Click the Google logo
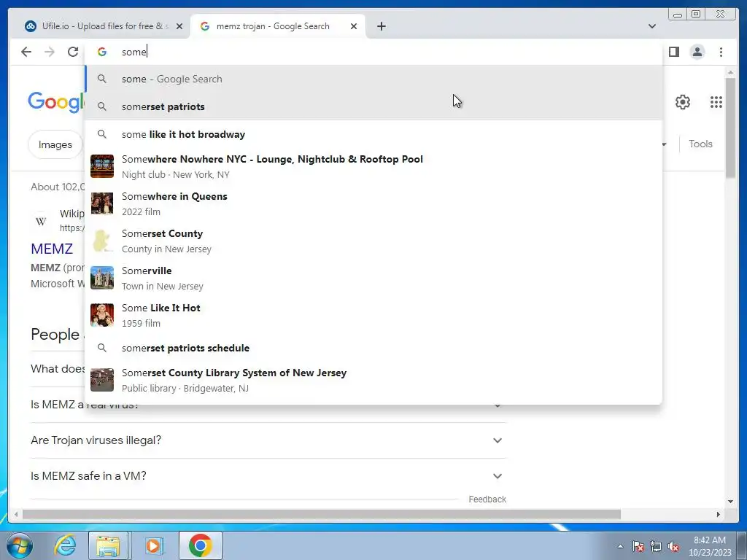747x560 pixels. pos(56,102)
